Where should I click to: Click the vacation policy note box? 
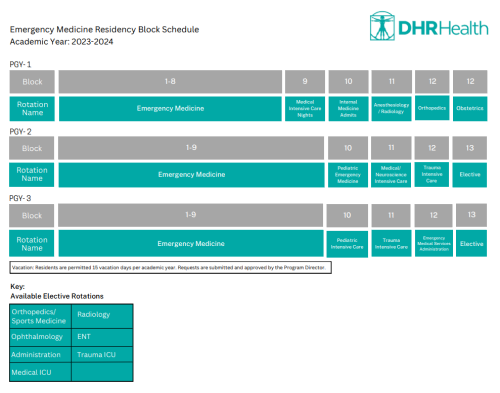(x=170, y=268)
